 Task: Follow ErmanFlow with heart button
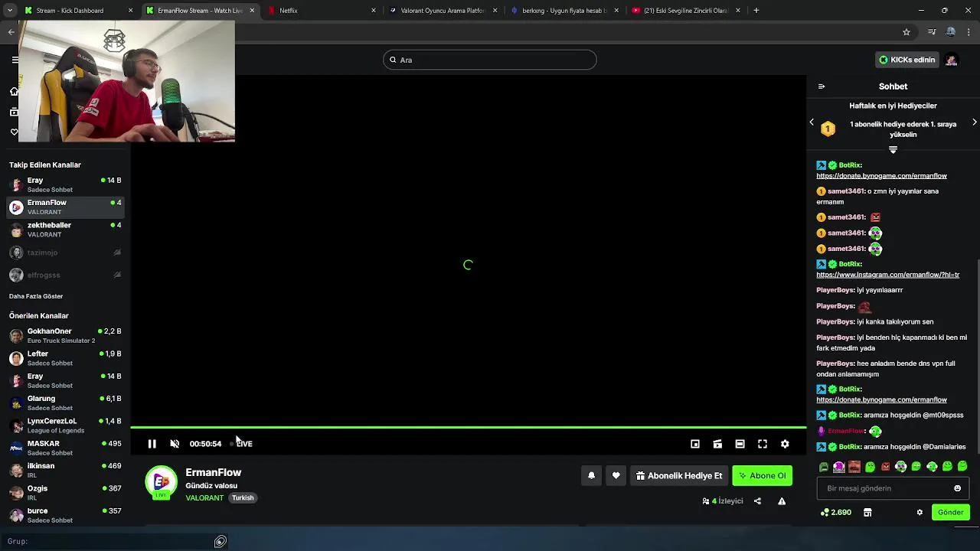click(616, 476)
